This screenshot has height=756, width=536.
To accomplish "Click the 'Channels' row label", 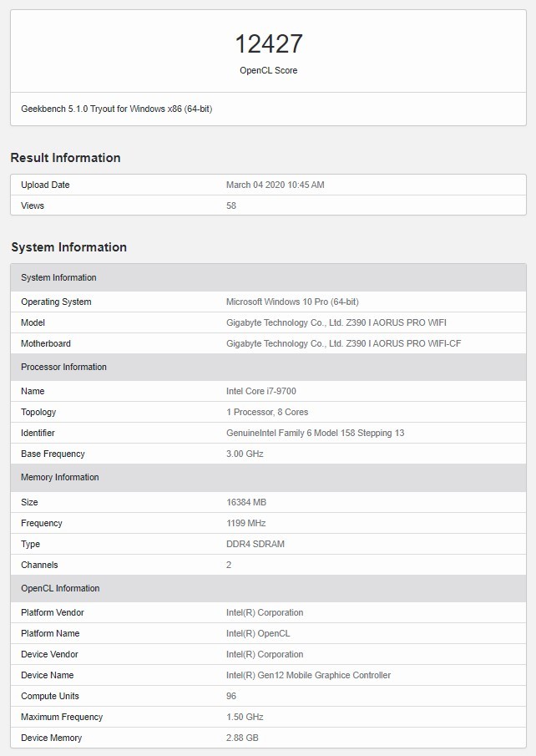I will click(39, 565).
